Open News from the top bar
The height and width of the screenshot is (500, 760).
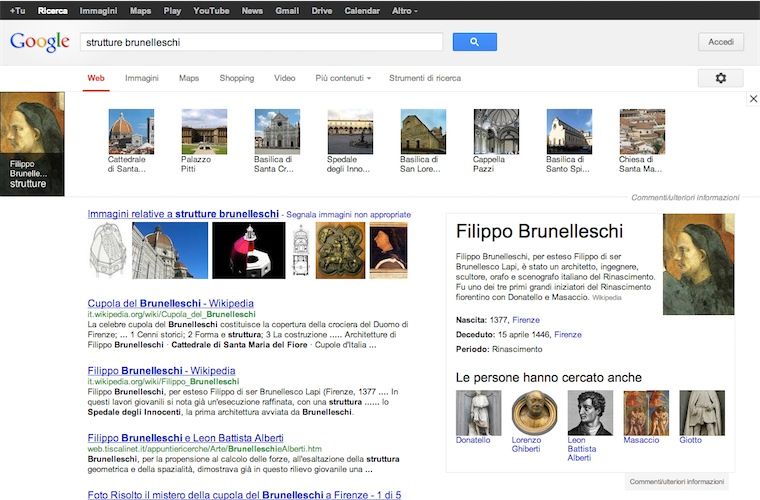pos(252,11)
